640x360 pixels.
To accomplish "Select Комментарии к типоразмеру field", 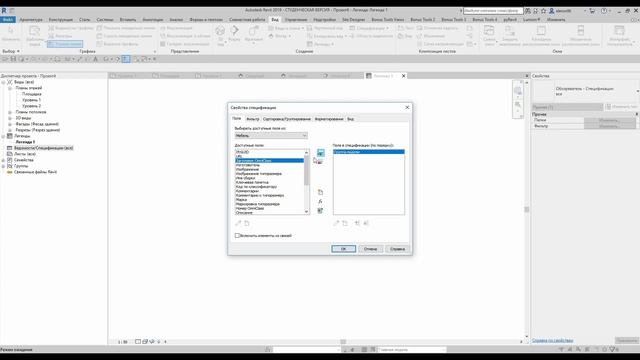I will click(x=260, y=196).
